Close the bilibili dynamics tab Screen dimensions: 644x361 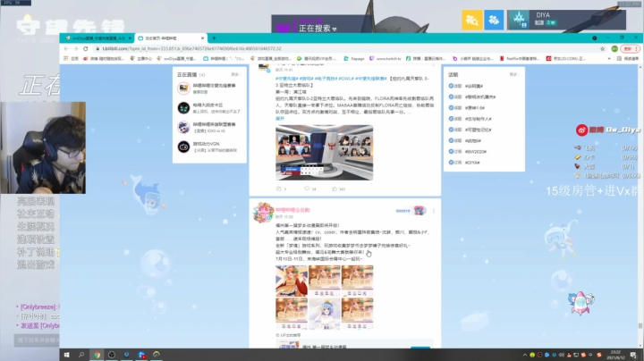click(x=202, y=38)
